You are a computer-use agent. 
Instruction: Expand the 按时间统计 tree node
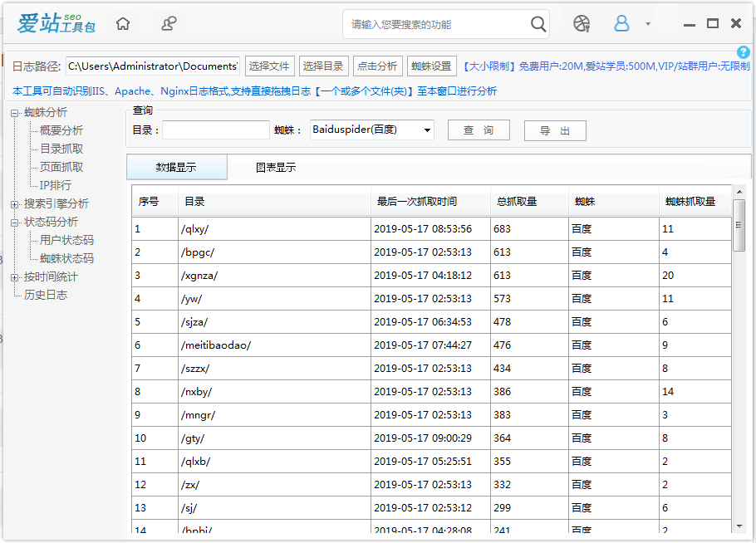click(x=15, y=277)
